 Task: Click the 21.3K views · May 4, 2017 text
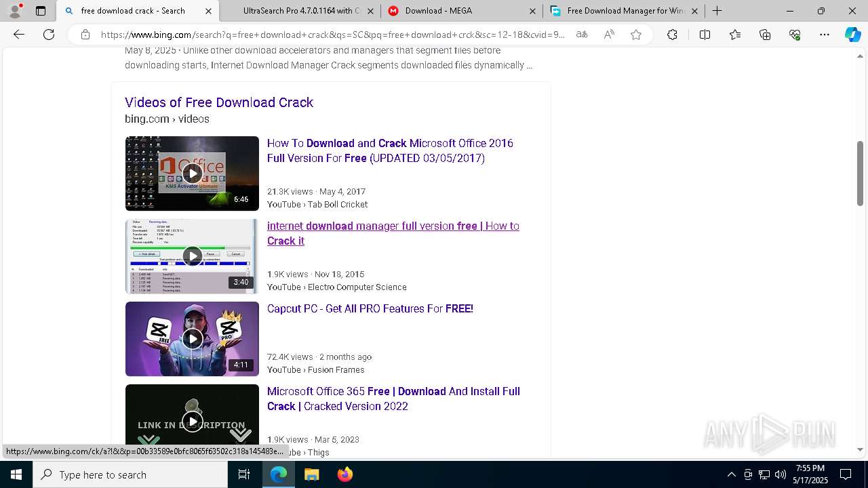tap(316, 192)
